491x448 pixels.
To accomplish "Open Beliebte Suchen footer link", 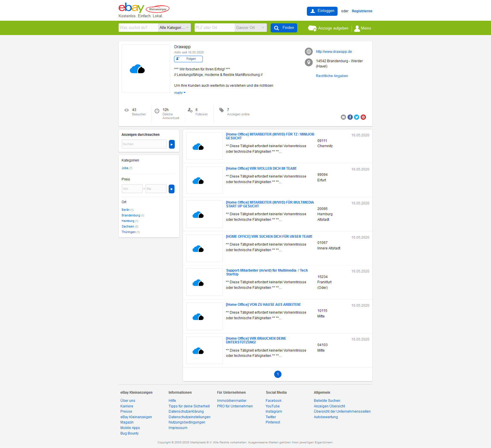I will coord(327,401).
